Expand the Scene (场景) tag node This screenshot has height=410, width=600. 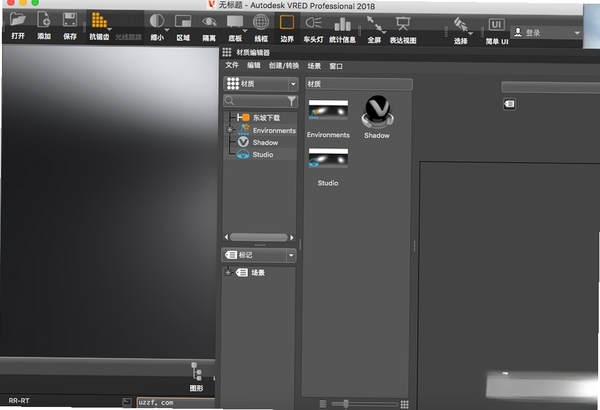pos(228,273)
